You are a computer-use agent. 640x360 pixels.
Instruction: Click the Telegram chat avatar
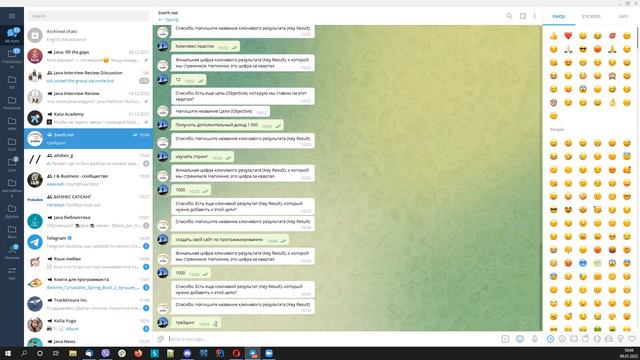[x=35, y=242]
